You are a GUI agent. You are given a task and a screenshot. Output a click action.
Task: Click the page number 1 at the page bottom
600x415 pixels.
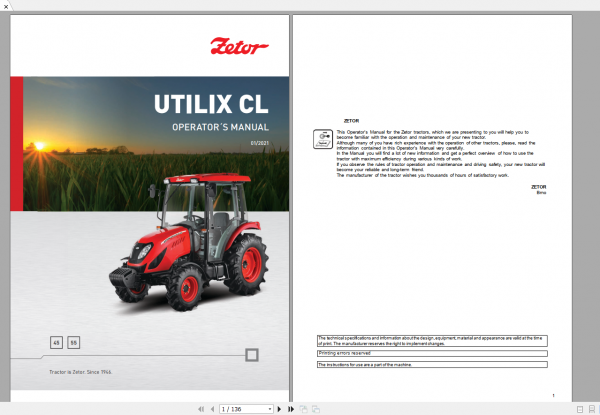pos(553,395)
